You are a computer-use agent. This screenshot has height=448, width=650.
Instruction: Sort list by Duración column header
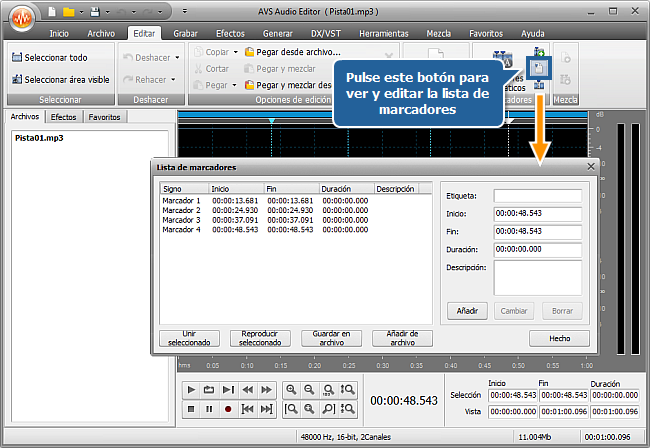point(347,189)
